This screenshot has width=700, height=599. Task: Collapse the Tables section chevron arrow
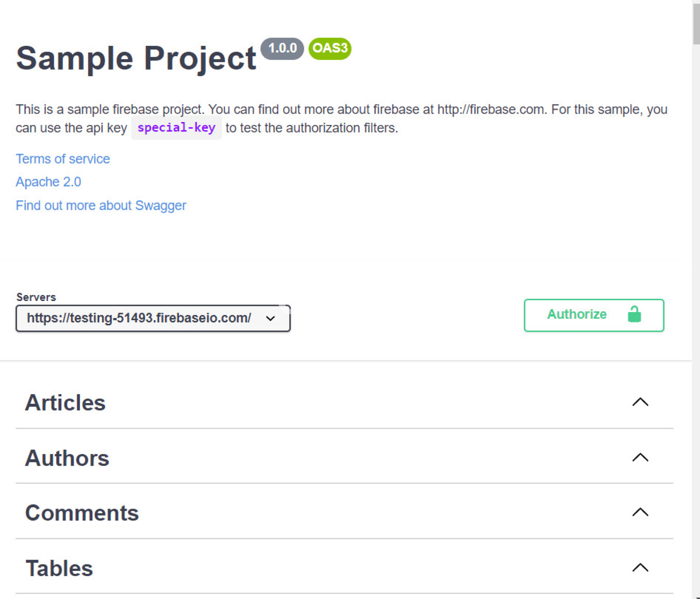pyautogui.click(x=640, y=567)
